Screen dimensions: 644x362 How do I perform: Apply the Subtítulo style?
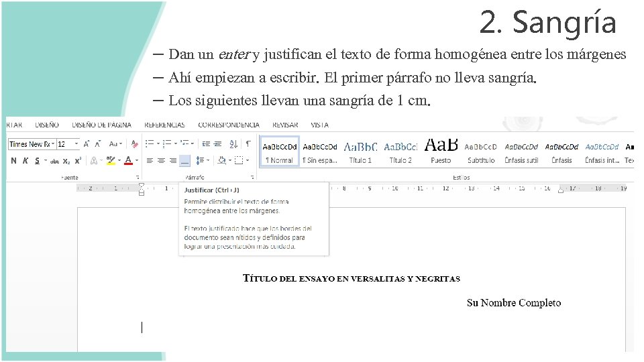pyautogui.click(x=481, y=152)
